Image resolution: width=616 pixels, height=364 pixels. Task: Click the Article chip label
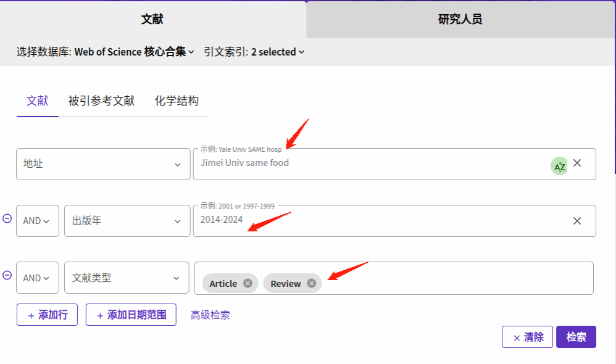coord(223,284)
